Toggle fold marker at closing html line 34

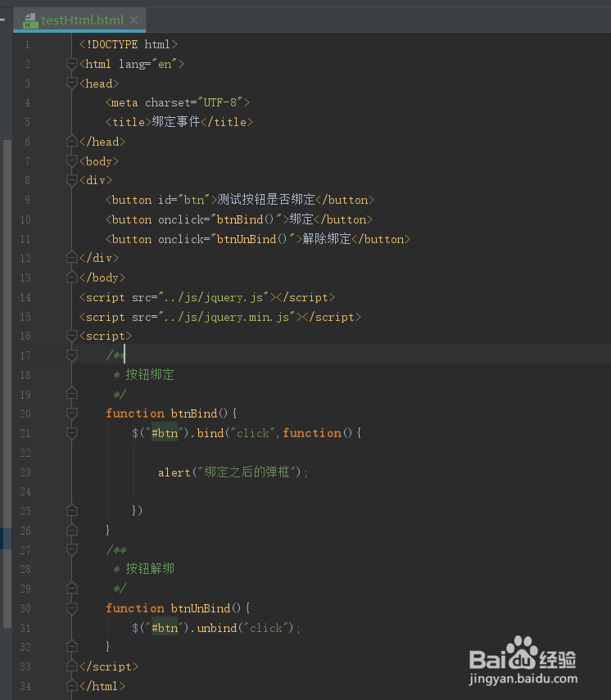coord(71,686)
